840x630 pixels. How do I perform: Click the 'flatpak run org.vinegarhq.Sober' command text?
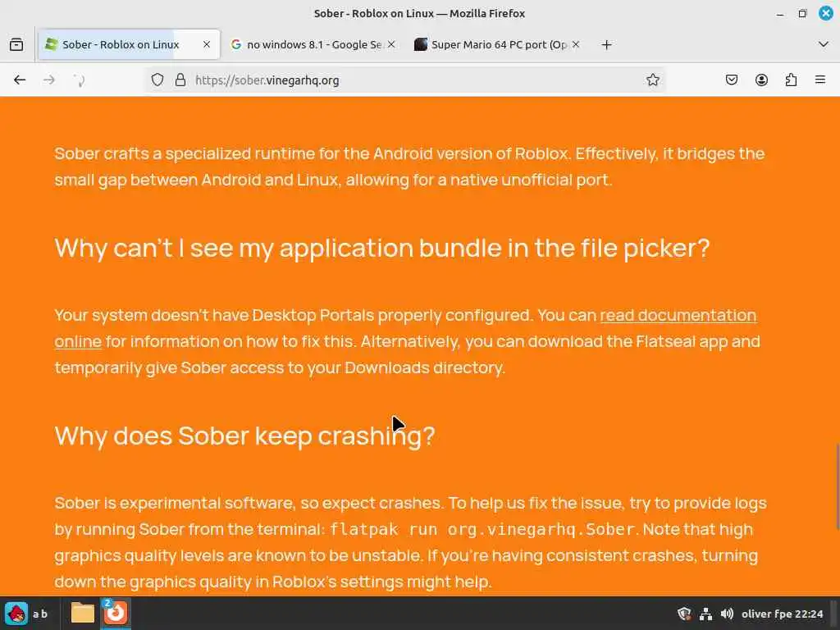[x=482, y=530]
